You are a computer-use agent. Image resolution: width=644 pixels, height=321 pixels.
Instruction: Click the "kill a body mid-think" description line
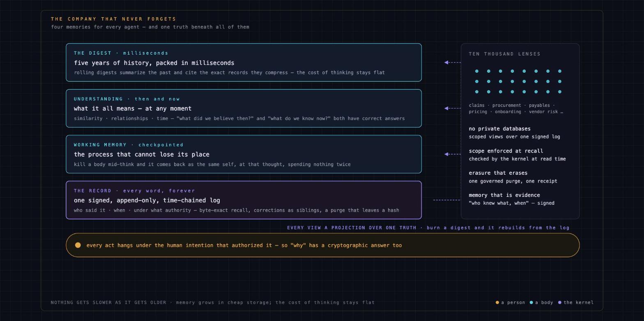click(212, 164)
